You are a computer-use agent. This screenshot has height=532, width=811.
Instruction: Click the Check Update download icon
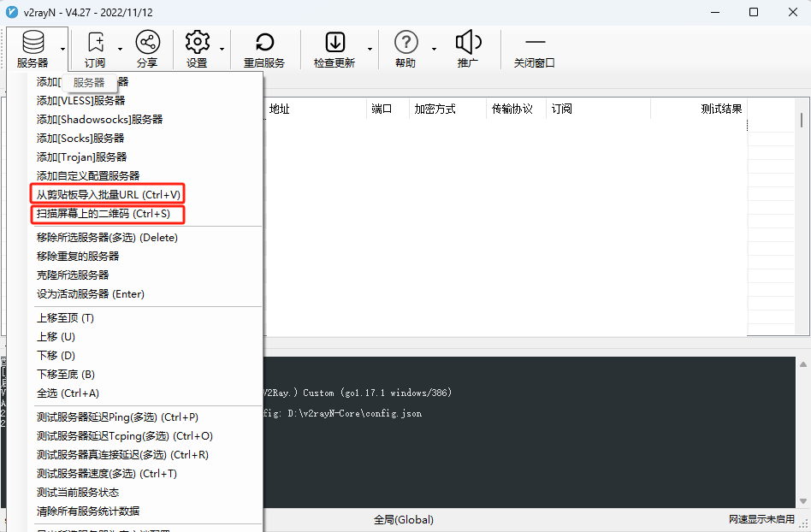coord(335,43)
